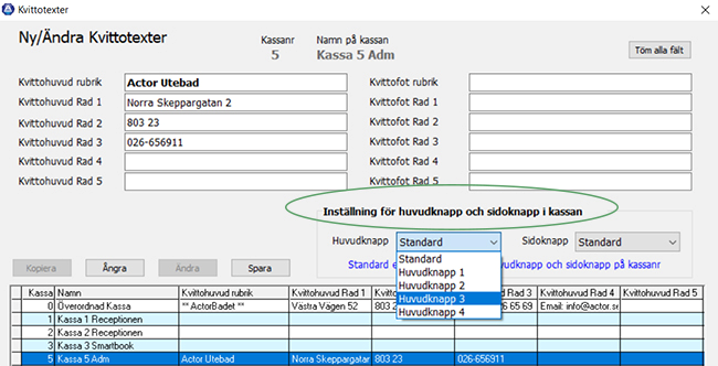Focus the empty Kvittohuvud Rad 4 field
Image resolution: width=718 pixels, height=366 pixels.
pos(236,162)
